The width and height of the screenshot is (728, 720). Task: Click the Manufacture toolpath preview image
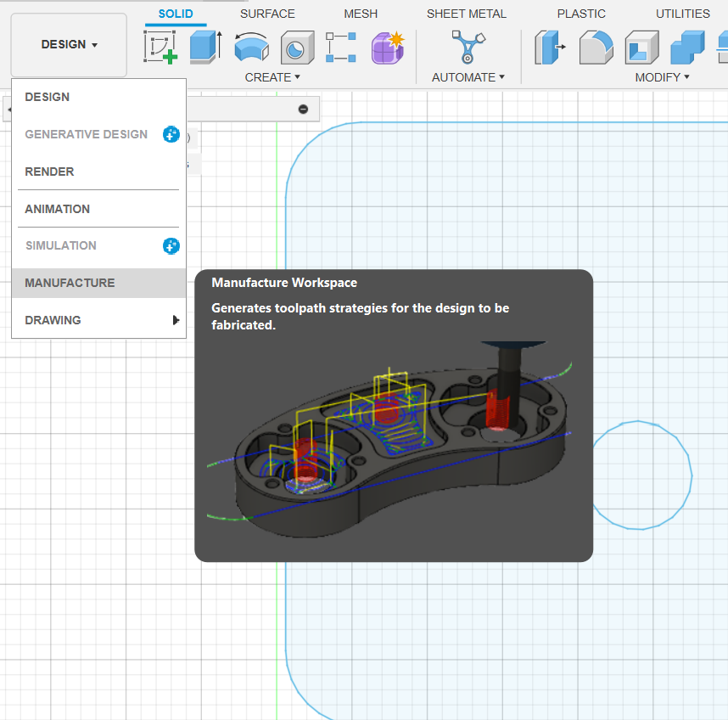pos(389,440)
